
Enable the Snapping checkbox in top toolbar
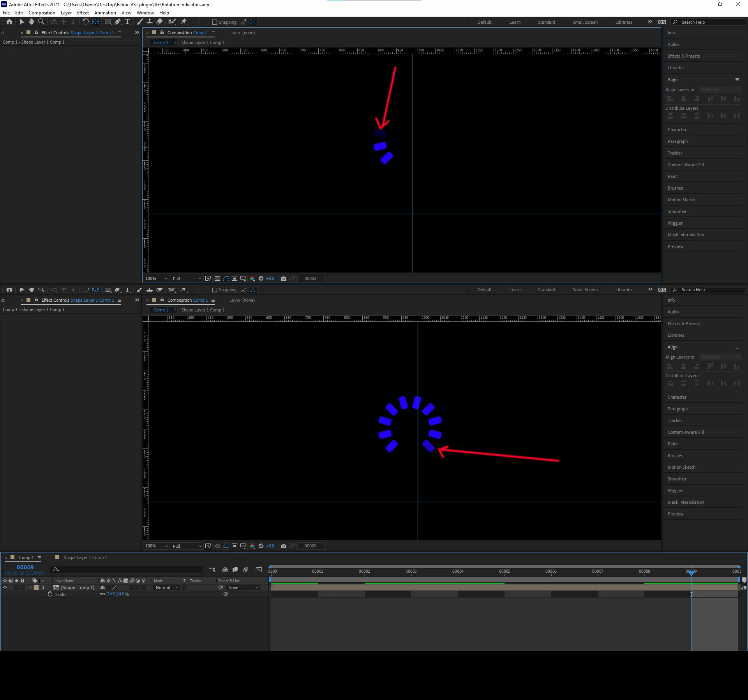(214, 22)
